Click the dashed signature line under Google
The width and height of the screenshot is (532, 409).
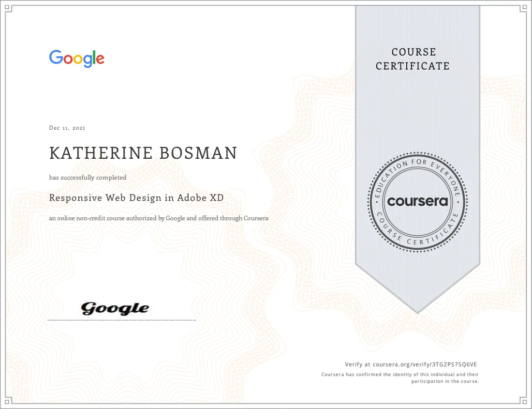(x=121, y=319)
